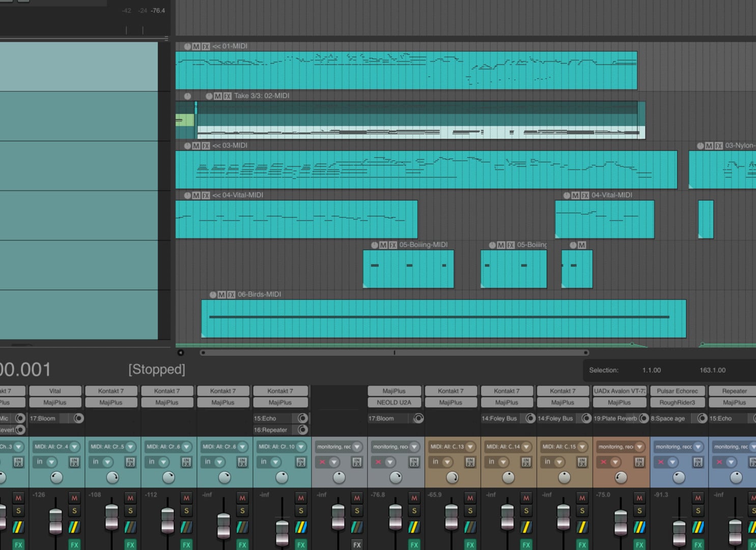
Task: Open the MIDI Ch..10 input dropdown
Action: 301,447
